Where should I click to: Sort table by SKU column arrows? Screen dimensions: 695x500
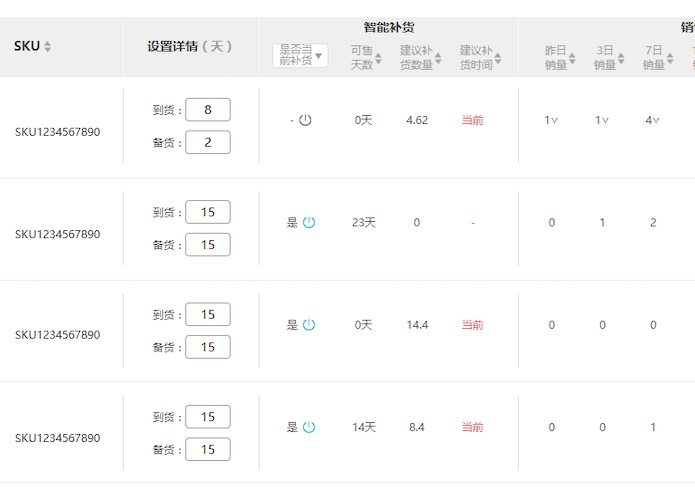[47, 46]
